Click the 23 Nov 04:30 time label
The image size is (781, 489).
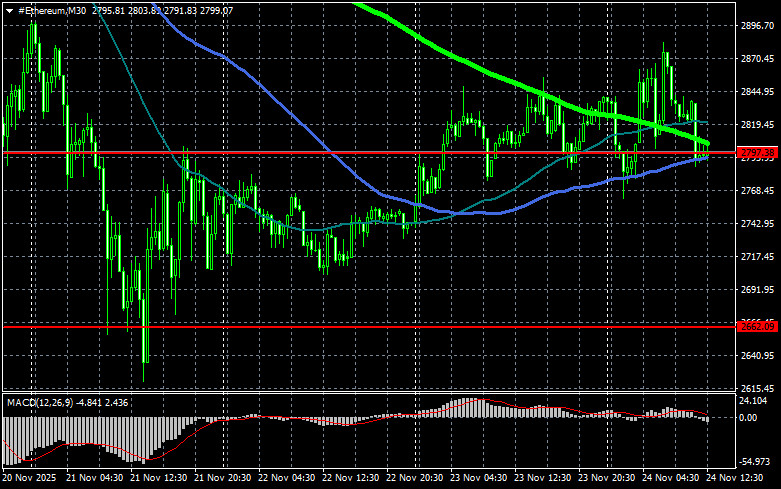tap(479, 478)
